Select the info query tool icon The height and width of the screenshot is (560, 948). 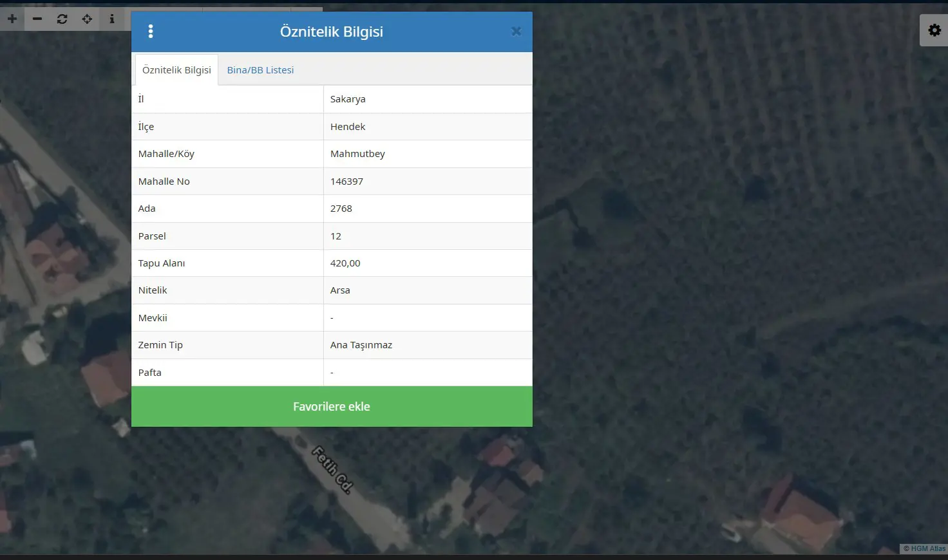112,19
